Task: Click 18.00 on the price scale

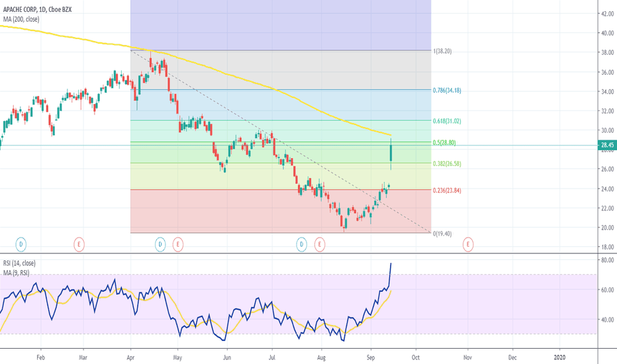Action: pos(608,247)
